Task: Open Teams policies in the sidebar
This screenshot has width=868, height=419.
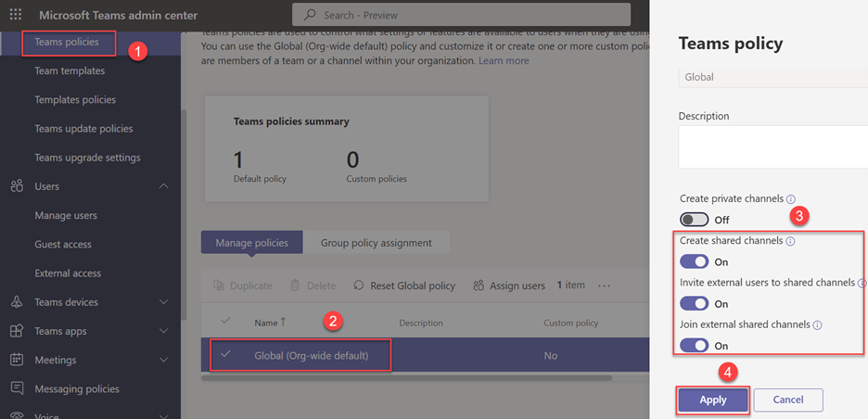Action: click(x=69, y=43)
